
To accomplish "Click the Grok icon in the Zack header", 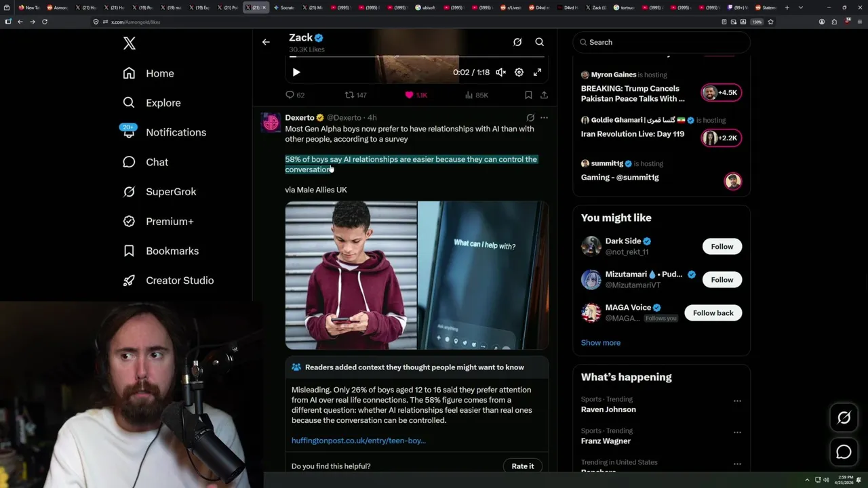I will 517,42.
